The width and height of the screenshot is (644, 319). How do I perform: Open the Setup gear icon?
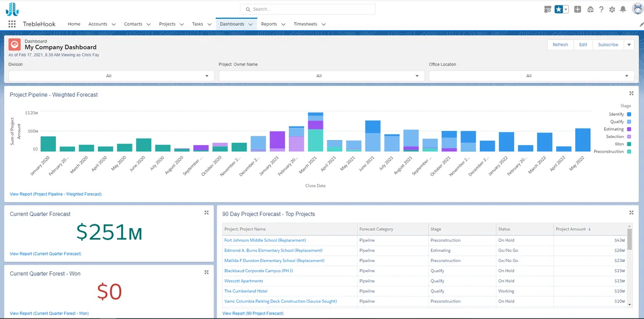[x=612, y=9]
